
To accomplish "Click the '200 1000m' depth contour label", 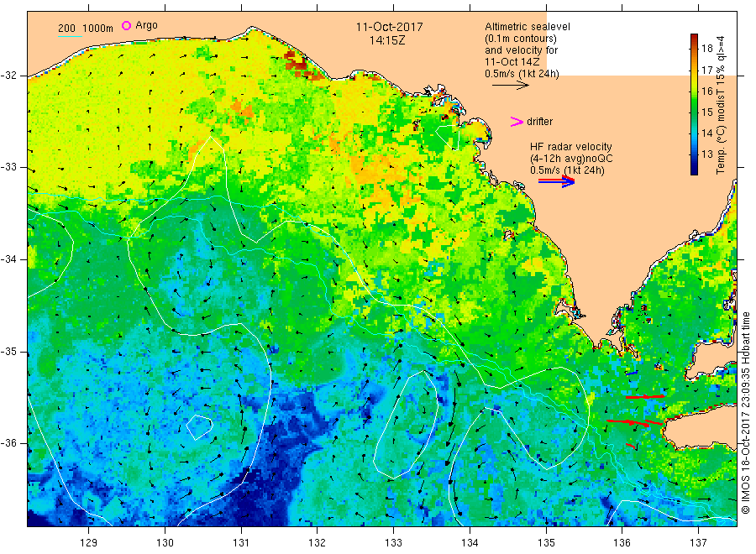I will (x=86, y=29).
